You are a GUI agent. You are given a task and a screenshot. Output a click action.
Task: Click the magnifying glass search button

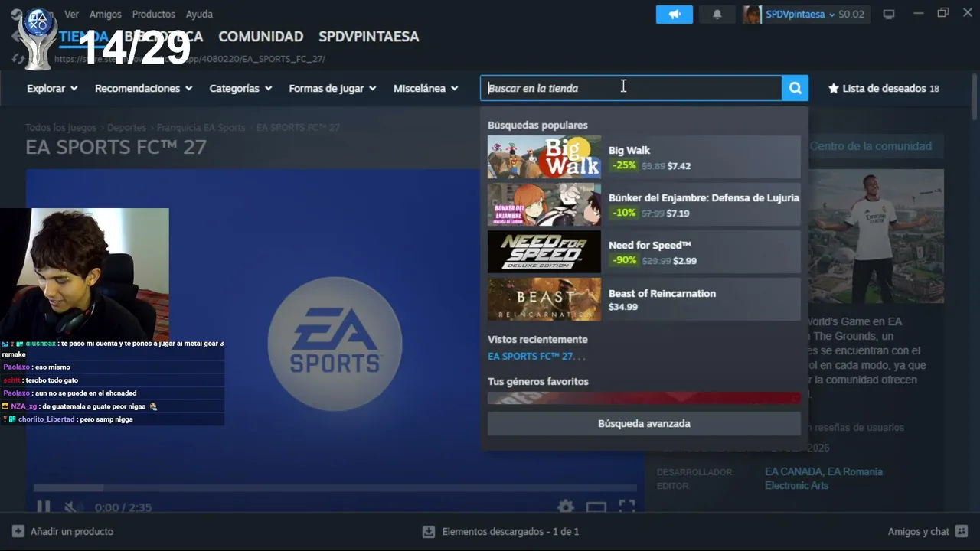tap(795, 88)
